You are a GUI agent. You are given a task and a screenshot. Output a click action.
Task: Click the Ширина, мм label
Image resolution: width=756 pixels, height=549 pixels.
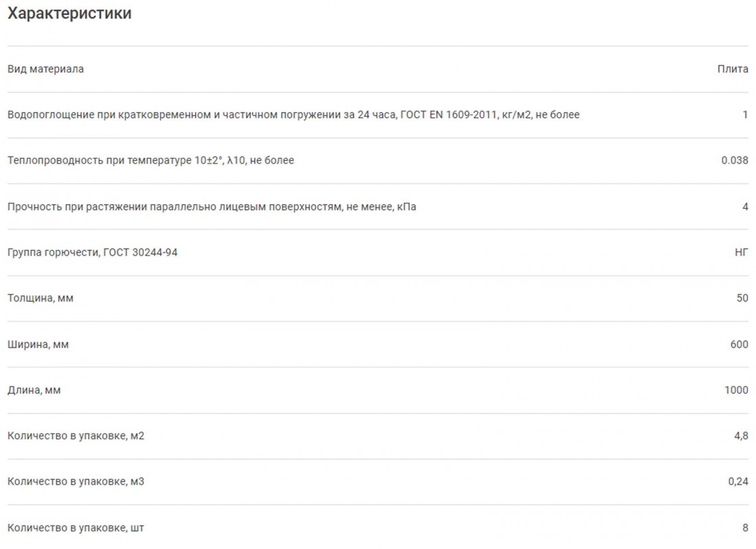point(38,344)
